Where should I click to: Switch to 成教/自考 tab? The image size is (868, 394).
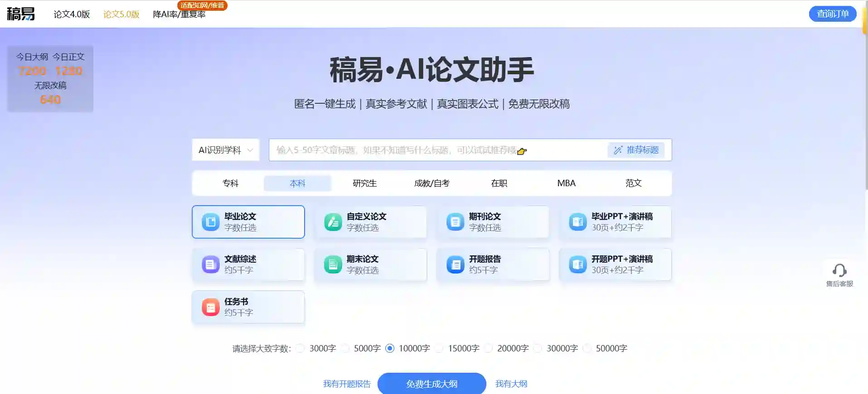pyautogui.click(x=432, y=183)
